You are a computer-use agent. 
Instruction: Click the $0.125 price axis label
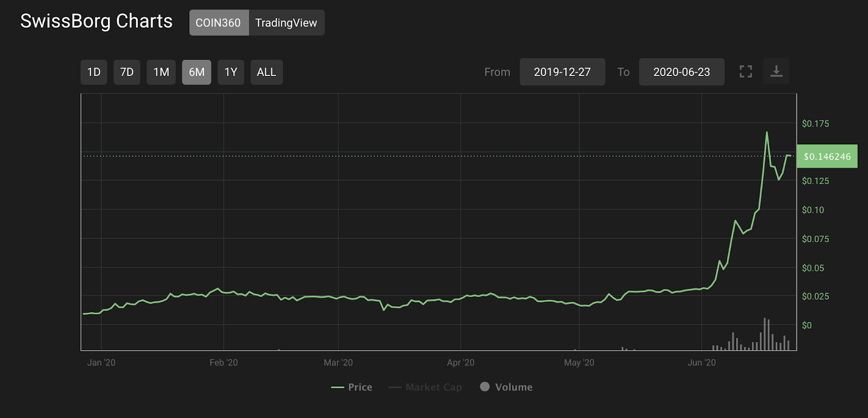point(815,181)
